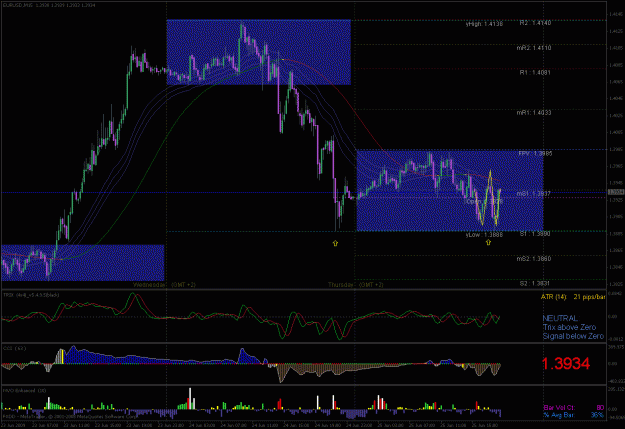Image resolution: width=625 pixels, height=429 pixels.
Task: Select the mS2 : 1.3860 label
Action: [x=534, y=259]
